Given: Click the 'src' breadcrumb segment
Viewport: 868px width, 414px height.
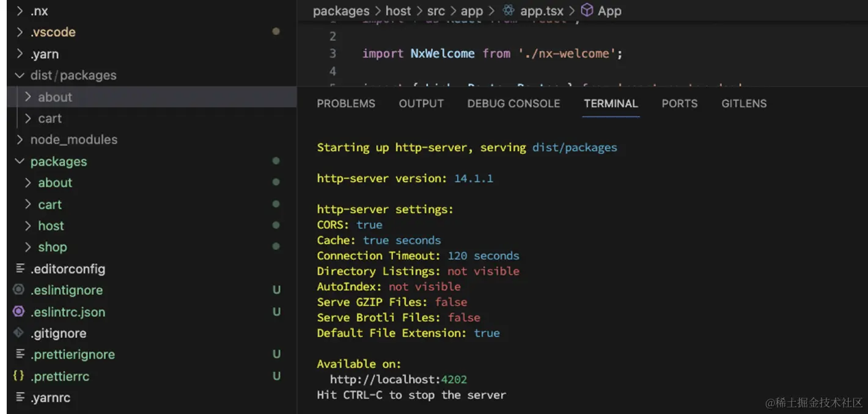Looking at the screenshot, I should (x=437, y=11).
